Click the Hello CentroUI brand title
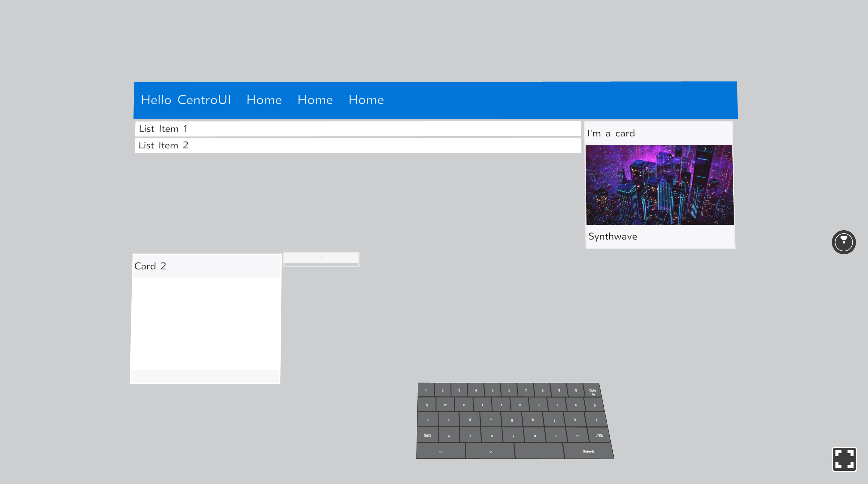 point(186,100)
